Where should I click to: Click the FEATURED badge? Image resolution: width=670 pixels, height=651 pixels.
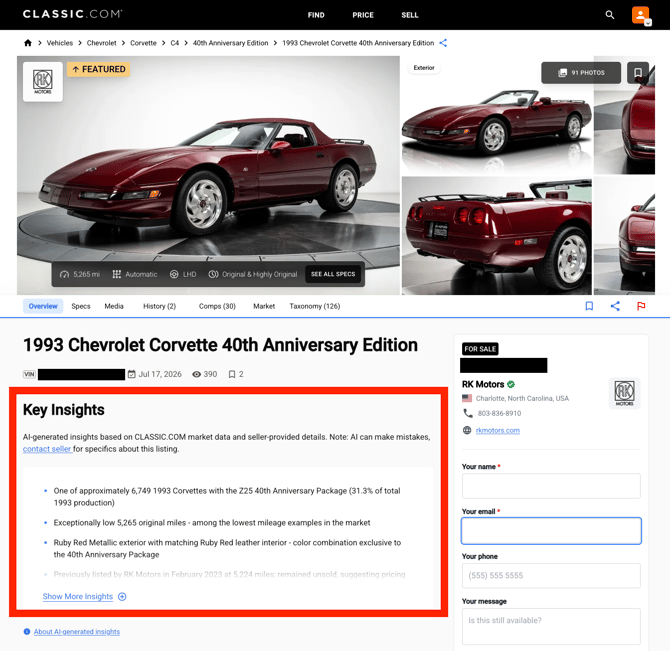click(x=98, y=69)
